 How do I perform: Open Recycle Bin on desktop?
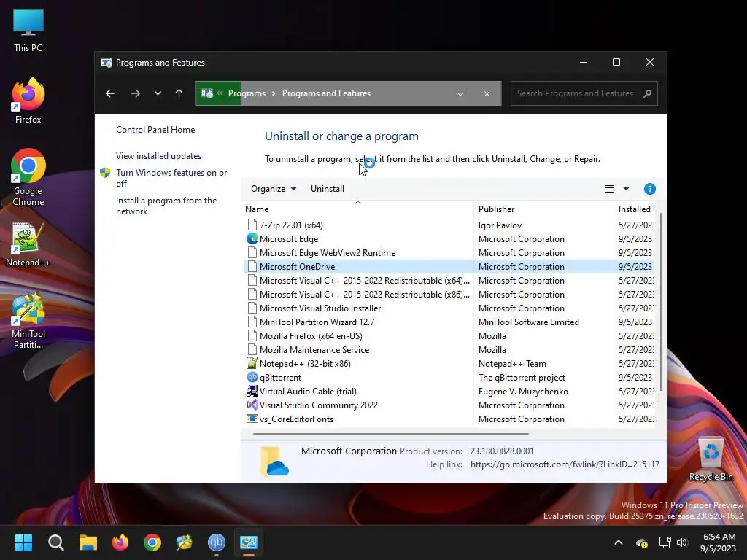point(711,459)
